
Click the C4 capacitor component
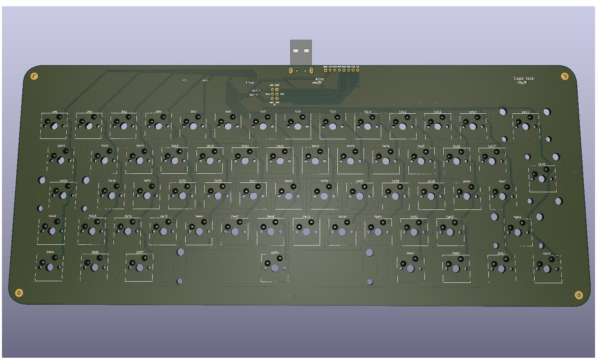tap(248, 83)
